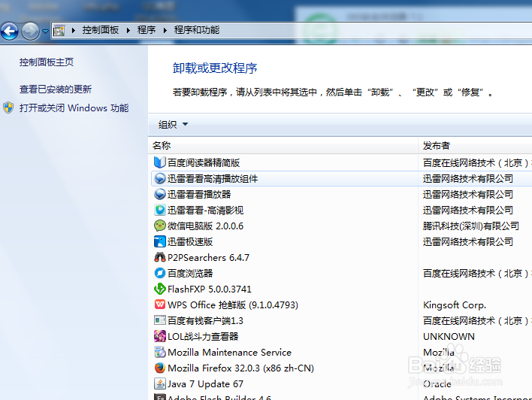The width and height of the screenshot is (532, 400).
Task: Expand arrow before 程序和功能 breadcrumb
Action: pyautogui.click(x=165, y=30)
